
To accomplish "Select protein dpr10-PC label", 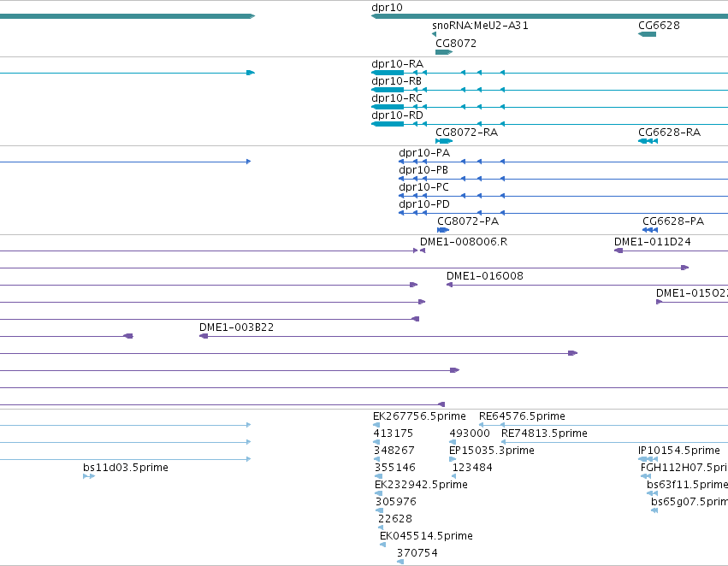I will point(424,187).
